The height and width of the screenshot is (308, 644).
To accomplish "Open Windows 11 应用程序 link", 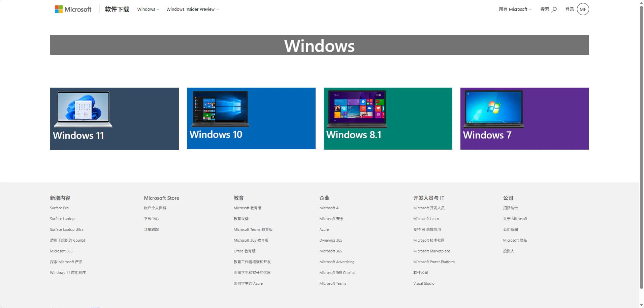I will pyautogui.click(x=68, y=273).
